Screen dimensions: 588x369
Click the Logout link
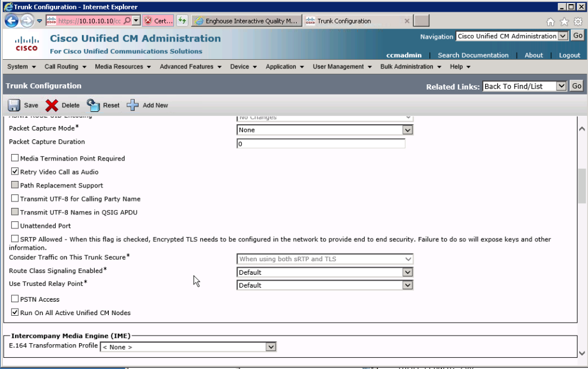(570, 55)
